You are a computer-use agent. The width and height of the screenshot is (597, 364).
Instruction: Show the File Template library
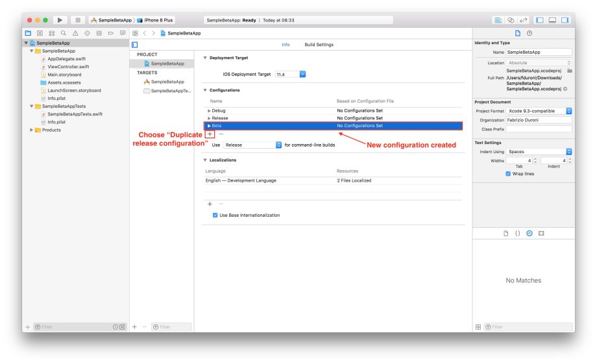point(506,233)
